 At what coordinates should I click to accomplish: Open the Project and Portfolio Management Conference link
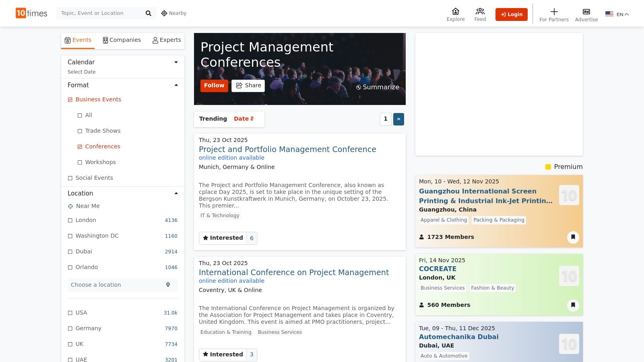[x=287, y=149]
